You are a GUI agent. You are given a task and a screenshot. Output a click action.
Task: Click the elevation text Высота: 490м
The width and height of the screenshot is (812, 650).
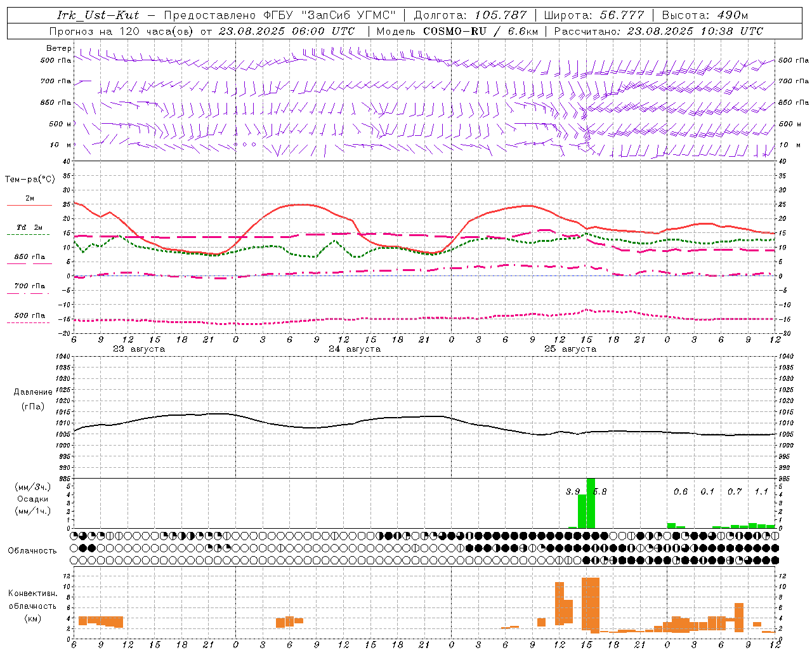pos(705,15)
